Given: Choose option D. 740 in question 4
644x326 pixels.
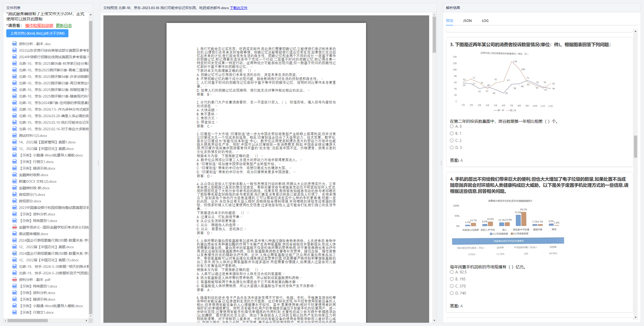Looking at the screenshot, I should point(452,293).
